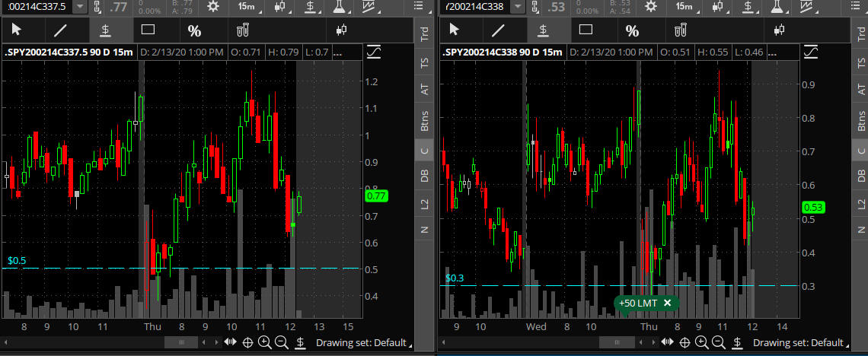Screen dimensions: 868x356
Task: Open the 15m timeframe menu on the left chart
Action: point(247,7)
